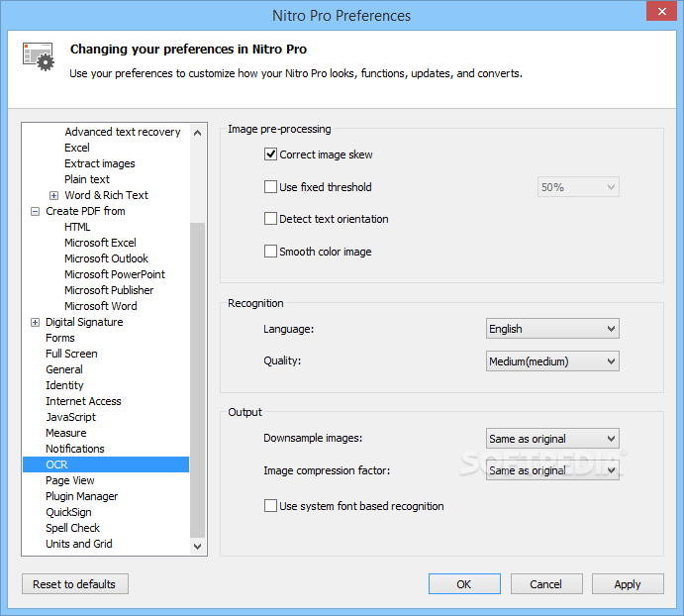Select Microsoft PowerPoint in tree

114,274
